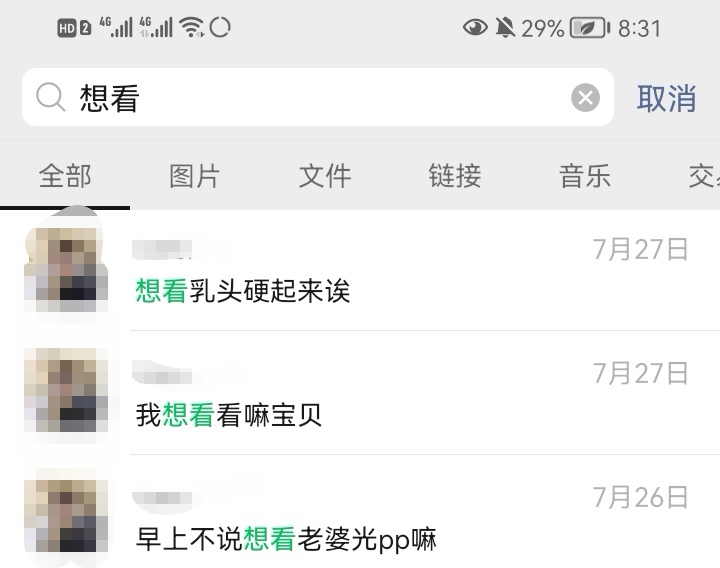Tap the battery icon in status bar
The image size is (720, 568).
coord(590,28)
